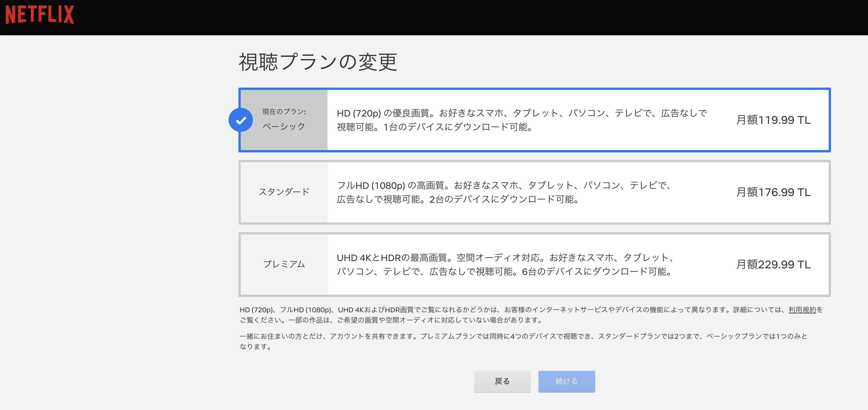Click the Netflix logo

click(40, 14)
